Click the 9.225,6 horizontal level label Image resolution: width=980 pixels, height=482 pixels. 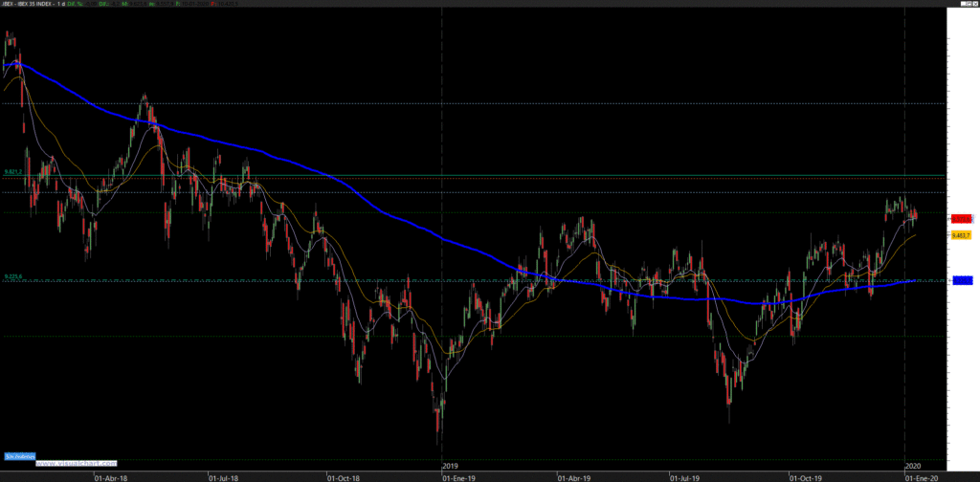click(x=13, y=276)
